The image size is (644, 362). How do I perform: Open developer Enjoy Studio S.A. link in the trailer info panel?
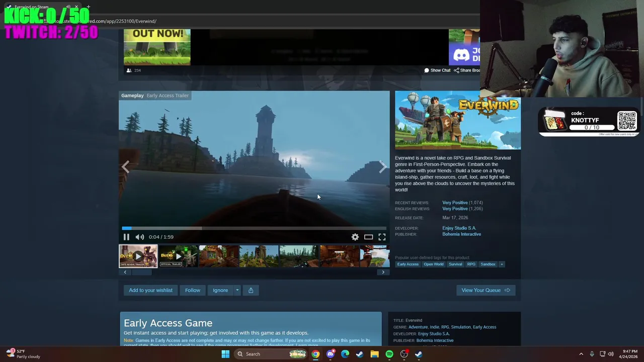459,228
